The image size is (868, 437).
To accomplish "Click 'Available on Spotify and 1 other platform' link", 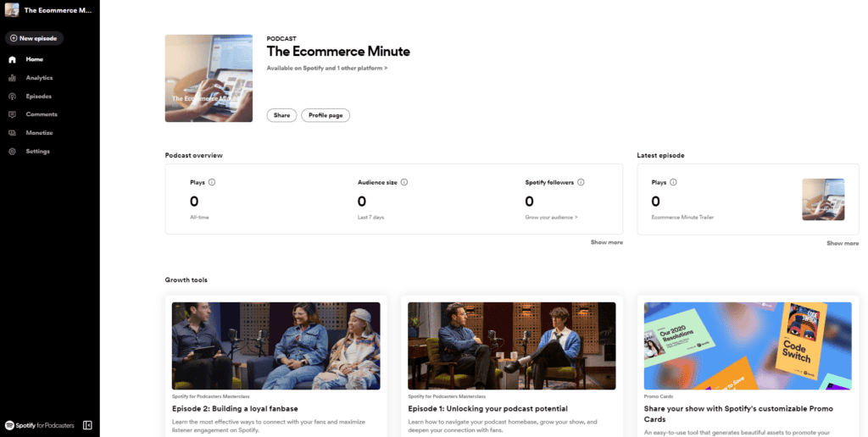I will 326,68.
